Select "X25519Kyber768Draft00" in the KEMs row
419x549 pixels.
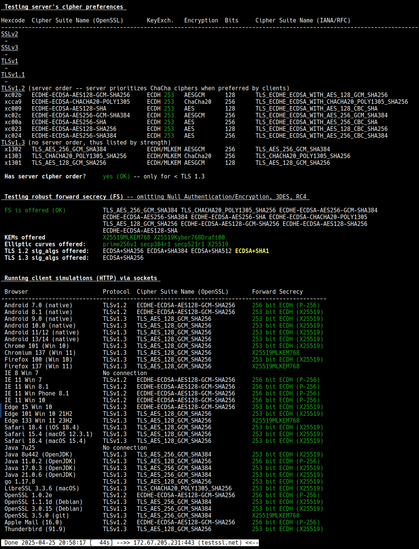(x=189, y=237)
